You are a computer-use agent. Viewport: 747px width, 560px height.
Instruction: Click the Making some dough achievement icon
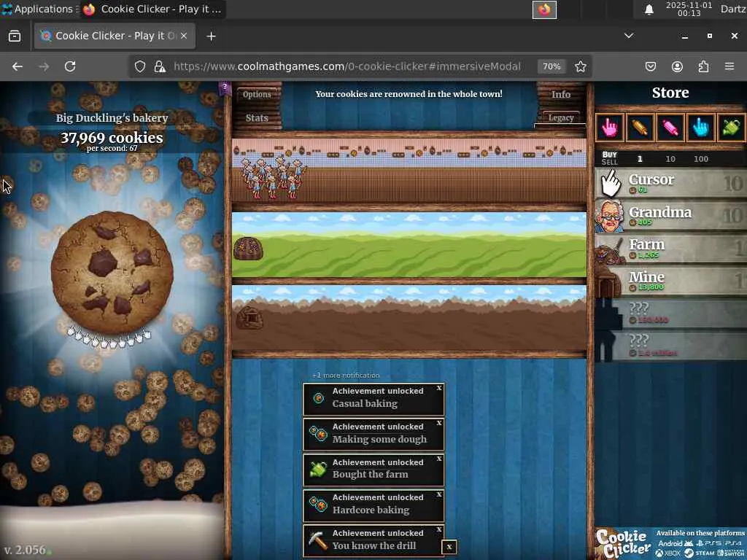point(318,434)
